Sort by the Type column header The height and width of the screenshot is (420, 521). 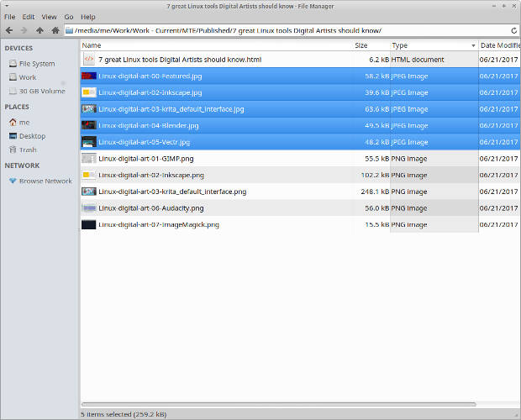[x=434, y=45]
